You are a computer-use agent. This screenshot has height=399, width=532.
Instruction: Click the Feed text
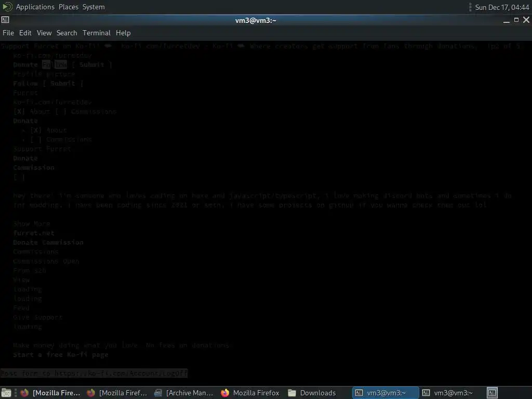[21, 308]
